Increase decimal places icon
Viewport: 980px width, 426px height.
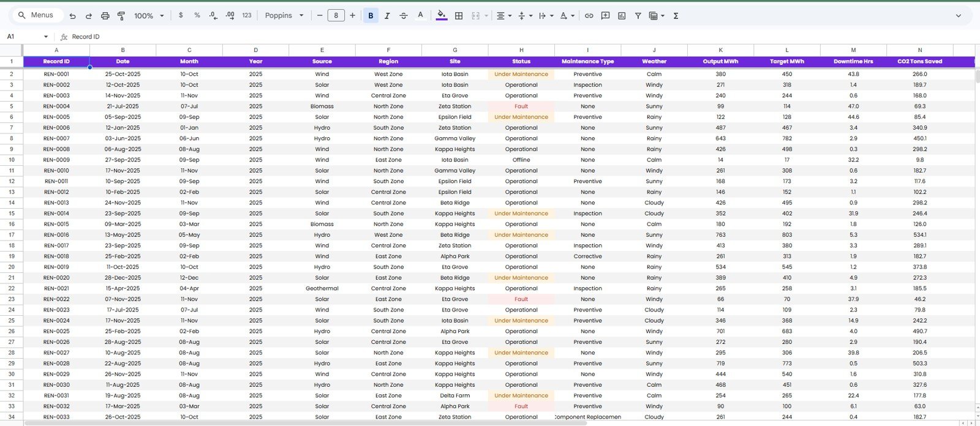(x=230, y=15)
